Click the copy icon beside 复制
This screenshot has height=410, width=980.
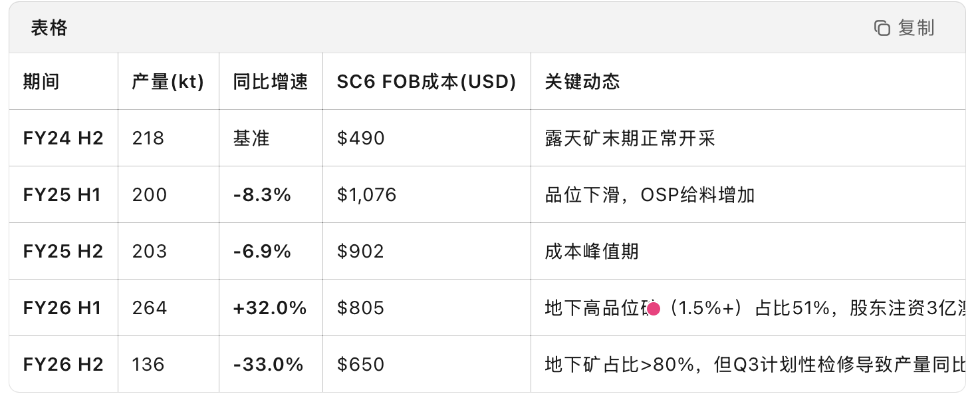pos(882,28)
